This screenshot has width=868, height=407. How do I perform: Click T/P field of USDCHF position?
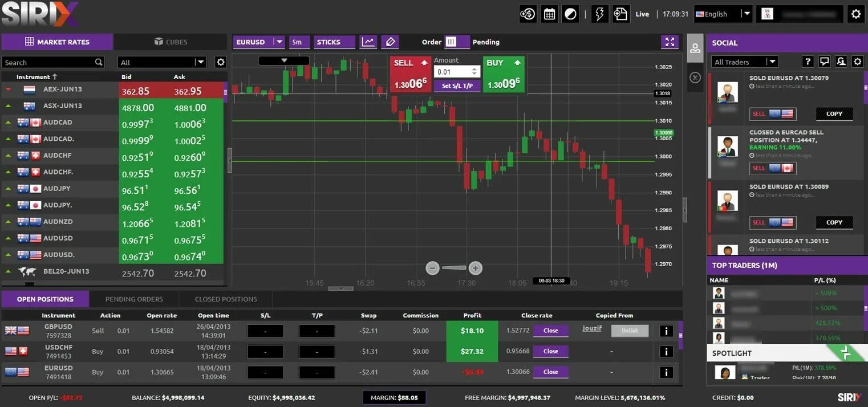click(x=317, y=351)
